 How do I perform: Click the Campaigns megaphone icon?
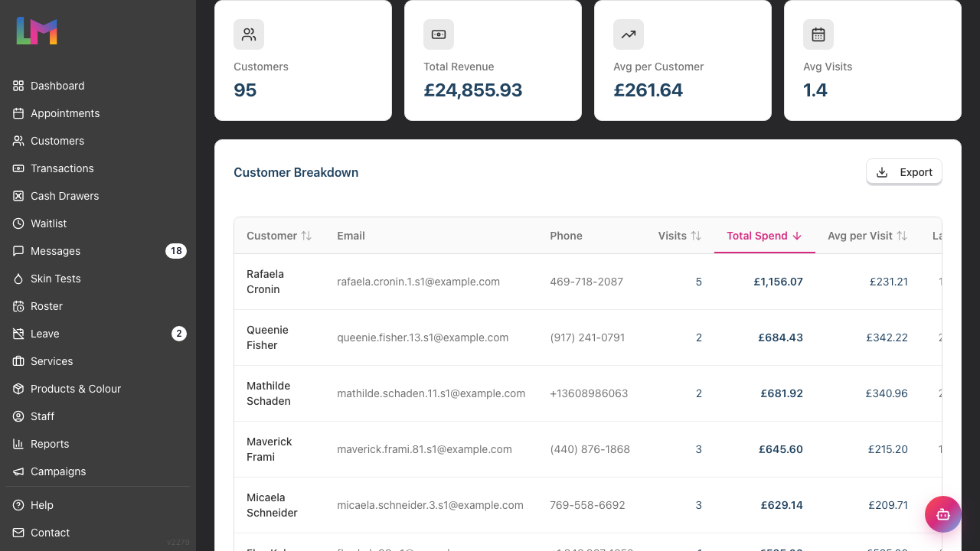(18, 471)
